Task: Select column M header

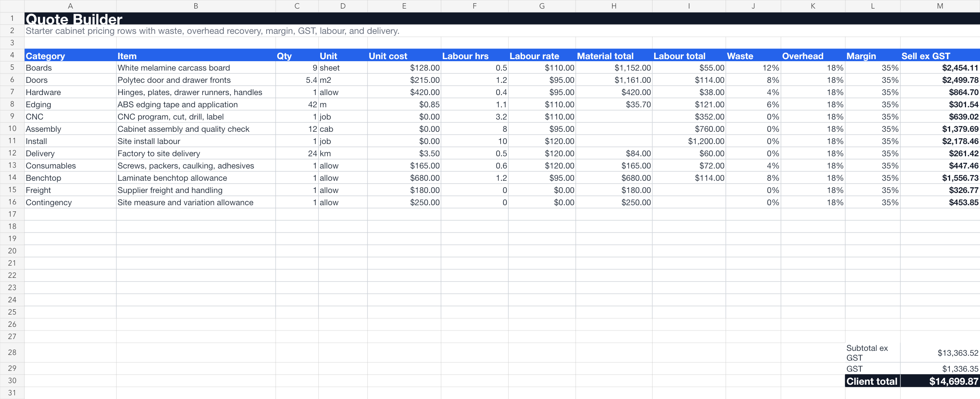Action: 940,6
